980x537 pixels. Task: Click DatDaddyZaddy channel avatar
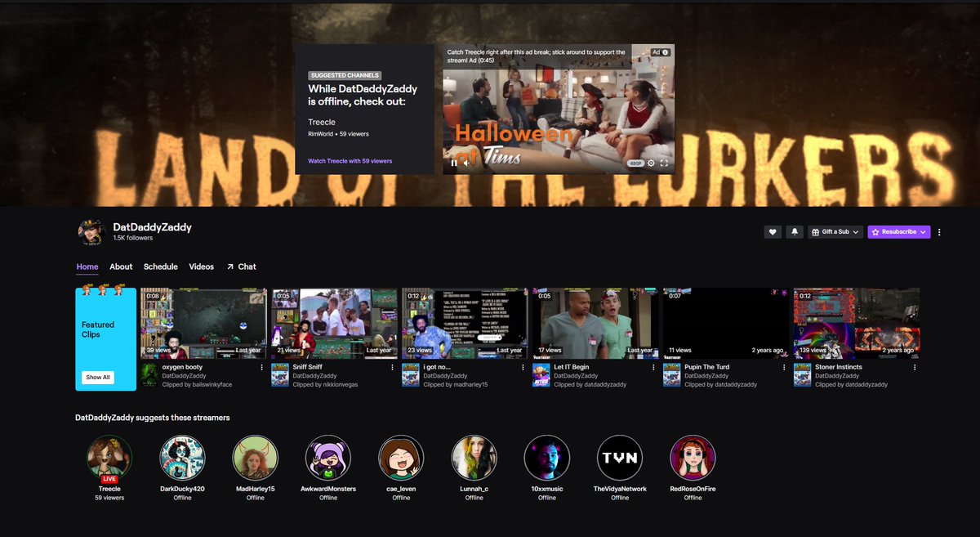pyautogui.click(x=91, y=232)
